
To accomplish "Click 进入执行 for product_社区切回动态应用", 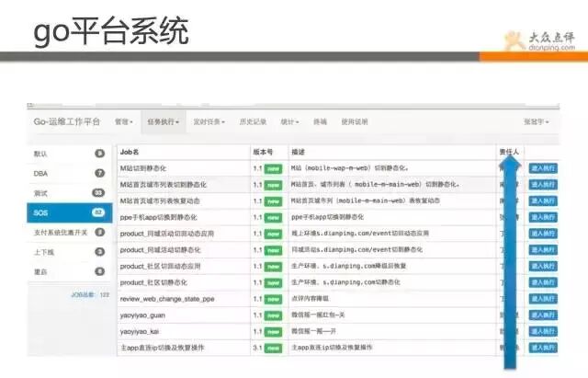I will click(543, 266).
